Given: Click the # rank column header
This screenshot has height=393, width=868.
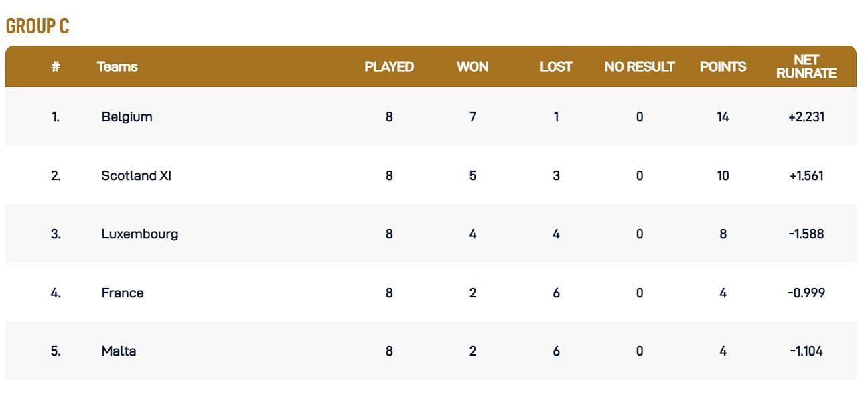Looking at the screenshot, I should tap(56, 66).
